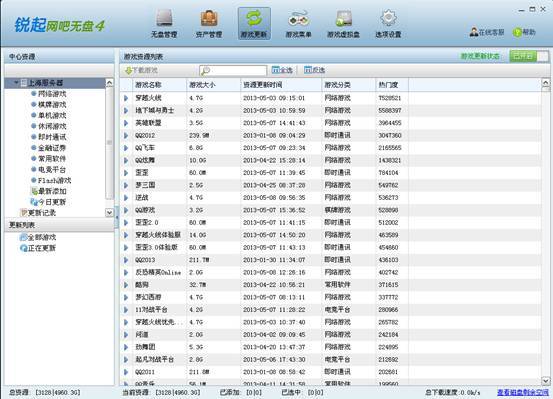Collapse the left panel using splitter arrow
Image resolution: width=553 pixels, height=399 pixels.
coord(117,217)
